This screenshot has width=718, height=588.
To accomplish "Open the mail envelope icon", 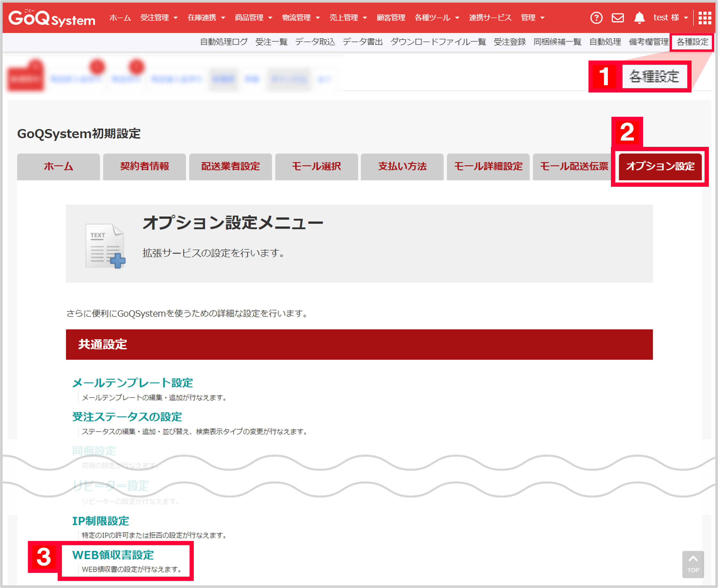I will pos(618,17).
